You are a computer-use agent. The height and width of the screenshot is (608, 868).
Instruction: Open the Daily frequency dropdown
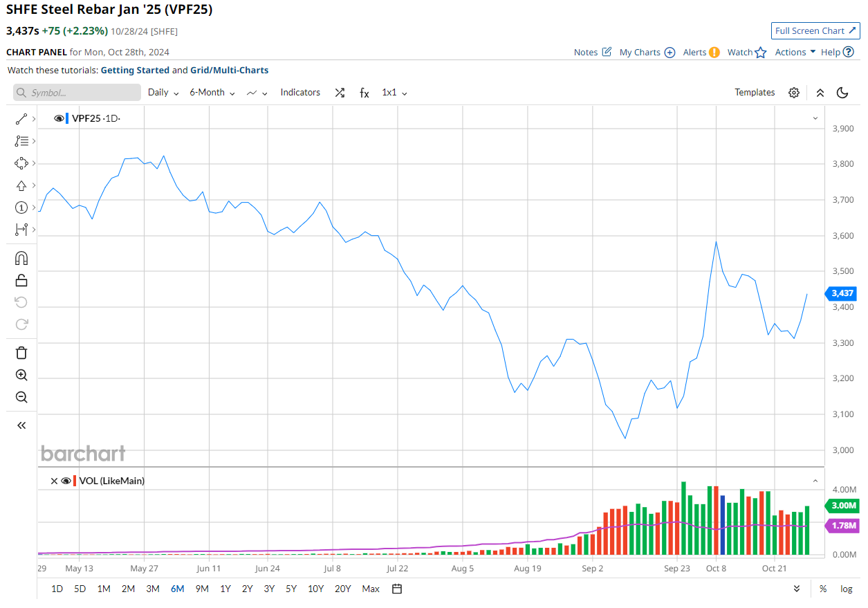tap(163, 93)
